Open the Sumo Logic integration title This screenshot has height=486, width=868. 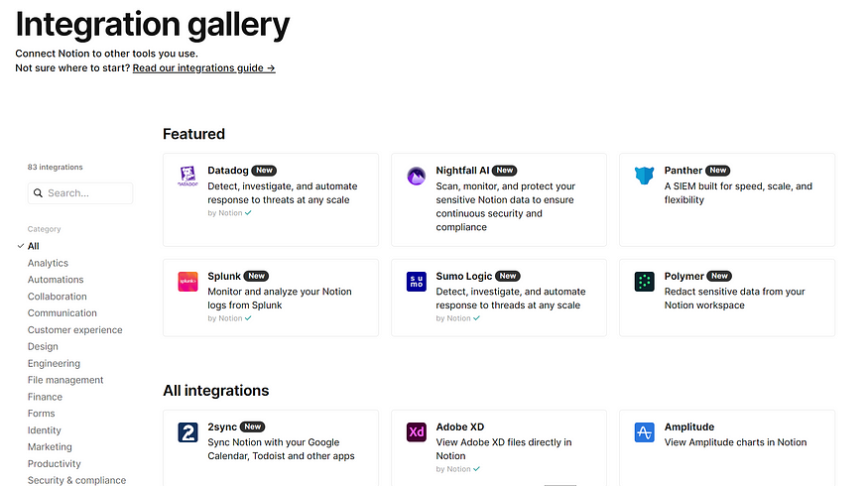tap(463, 276)
